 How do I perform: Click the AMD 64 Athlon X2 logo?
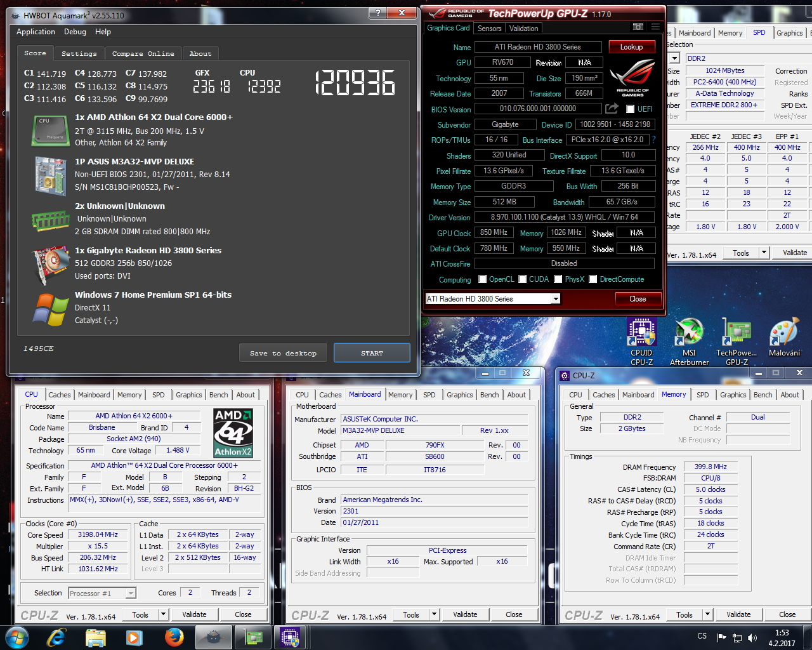pos(233,434)
